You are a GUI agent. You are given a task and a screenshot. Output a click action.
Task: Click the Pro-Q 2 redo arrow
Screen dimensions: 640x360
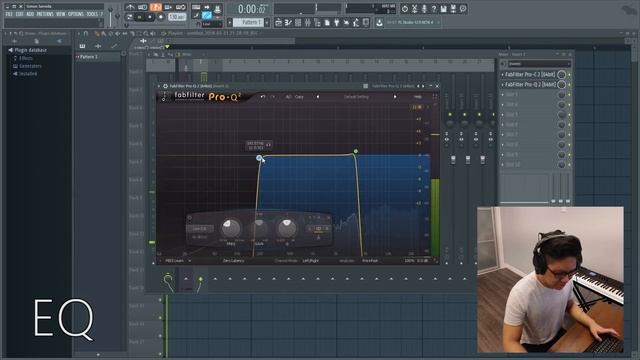click(273, 97)
